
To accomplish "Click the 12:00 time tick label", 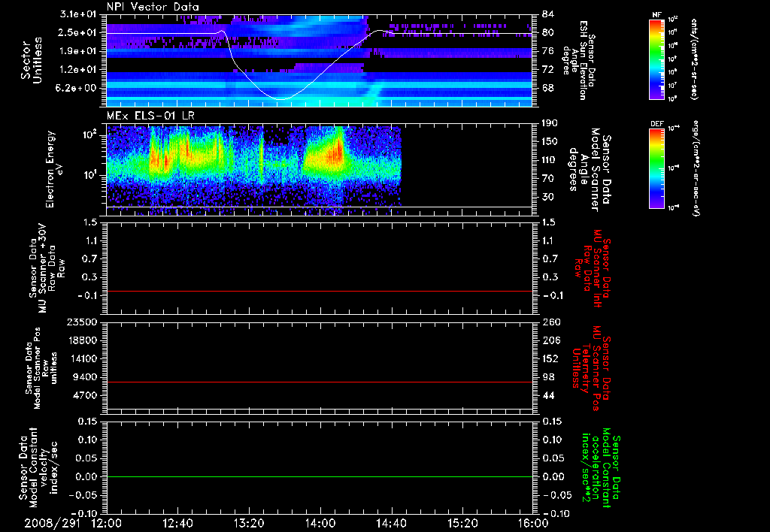I will (x=107, y=523).
